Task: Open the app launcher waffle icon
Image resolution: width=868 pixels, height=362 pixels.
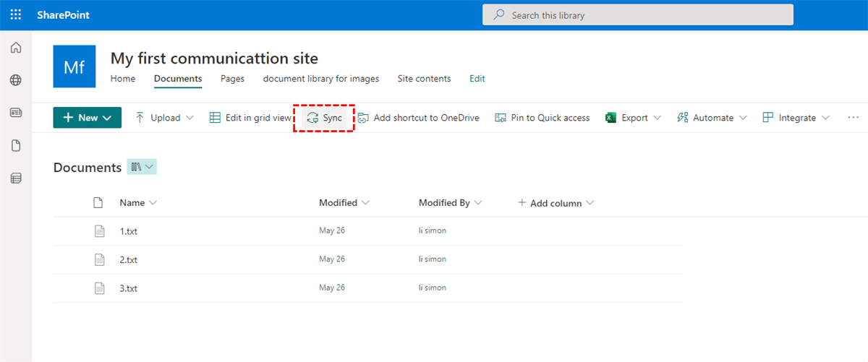Action: pyautogui.click(x=15, y=14)
